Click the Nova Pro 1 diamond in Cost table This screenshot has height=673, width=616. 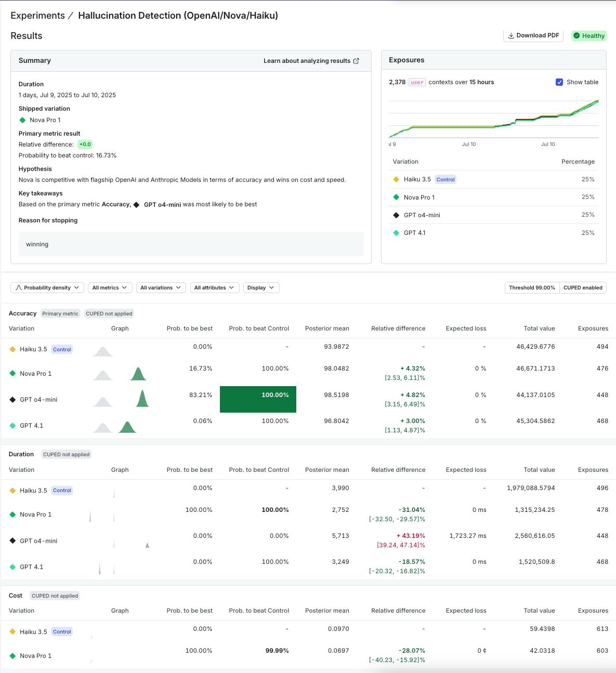click(x=12, y=656)
